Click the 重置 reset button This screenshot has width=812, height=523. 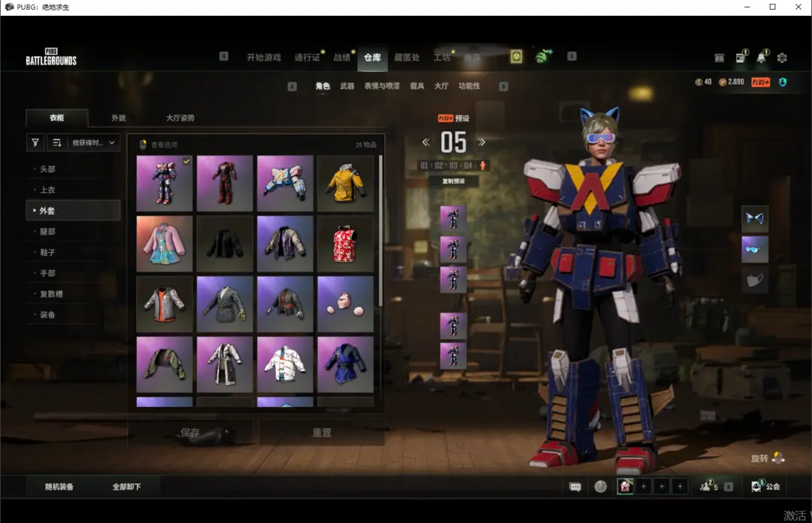point(322,432)
